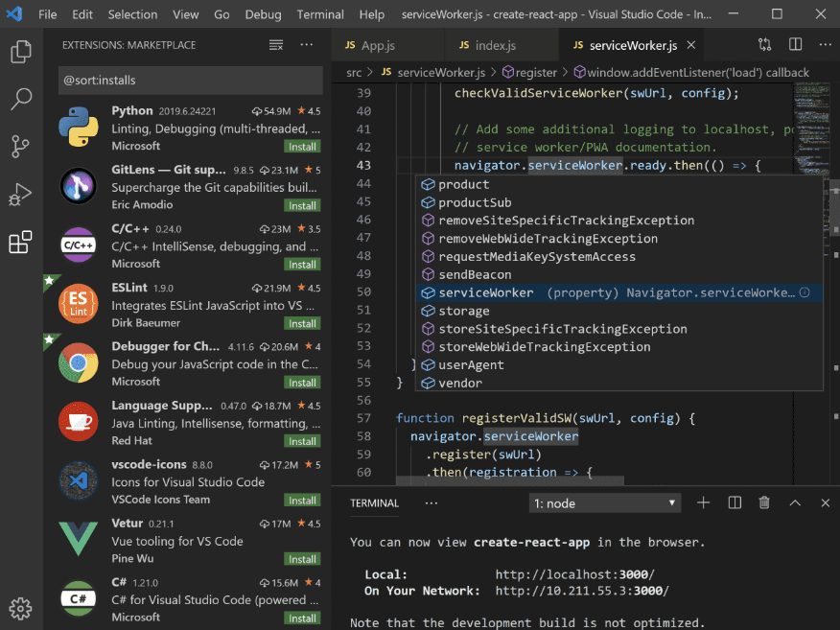Image resolution: width=840 pixels, height=630 pixels.
Task: Open terminal panel overflow ellipsis
Action: coord(432,503)
